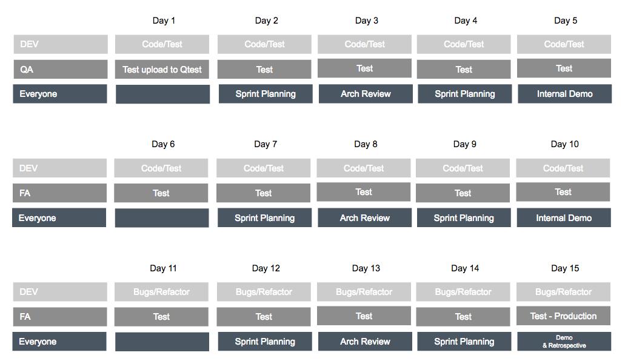
Task: Select the 'Test - Production' block
Action: point(563,316)
